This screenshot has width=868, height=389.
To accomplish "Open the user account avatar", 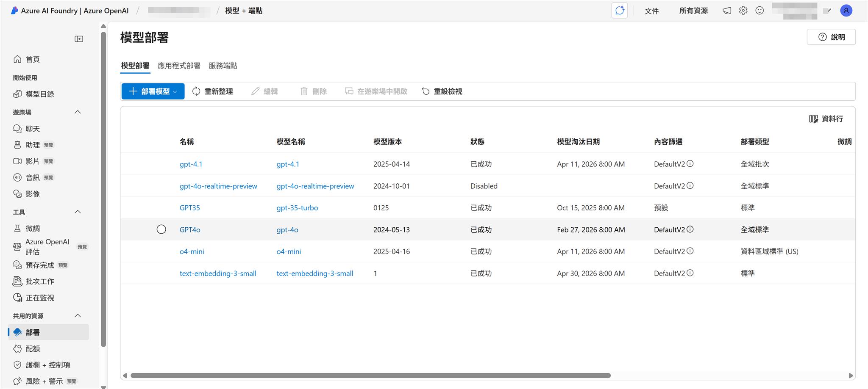I will point(846,11).
